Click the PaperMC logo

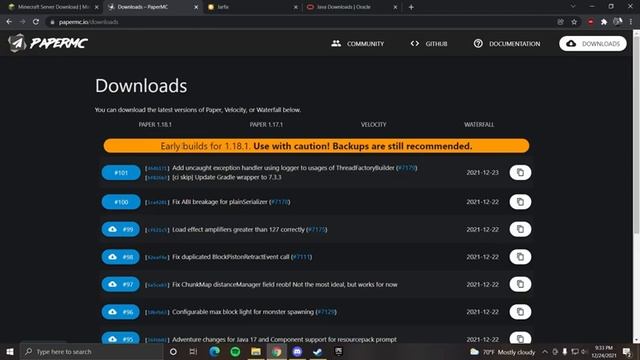(48, 43)
